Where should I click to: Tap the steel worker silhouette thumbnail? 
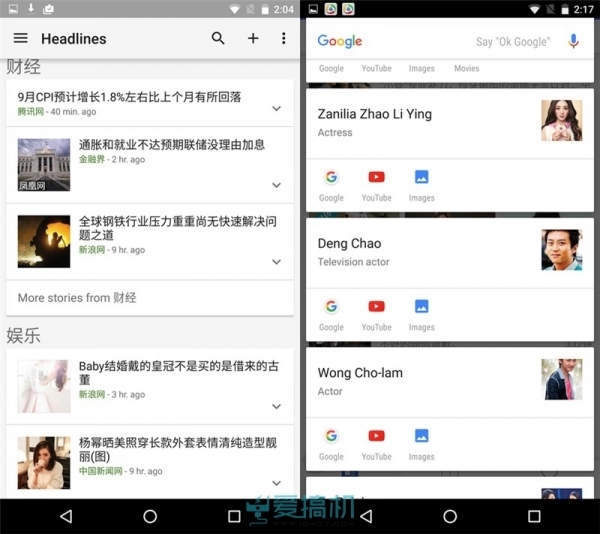[44, 241]
